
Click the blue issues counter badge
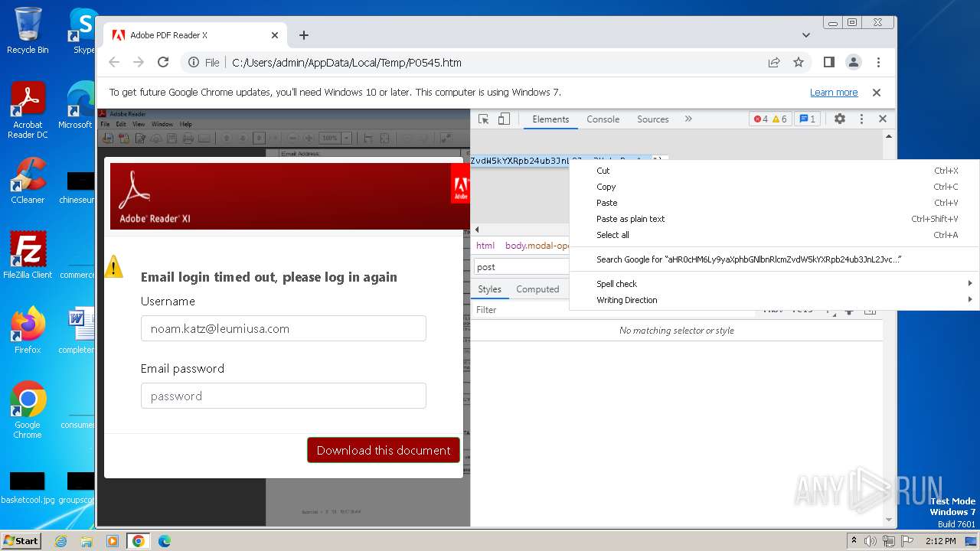808,119
